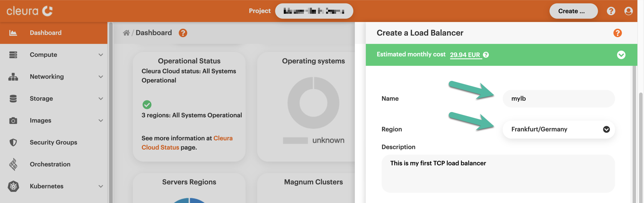Viewport: 644px width, 203px height.
Task: Click the Name input field containing mylb
Action: point(558,99)
